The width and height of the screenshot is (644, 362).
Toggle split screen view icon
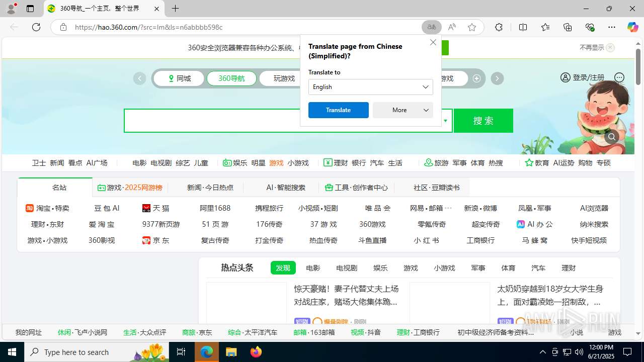523,27
